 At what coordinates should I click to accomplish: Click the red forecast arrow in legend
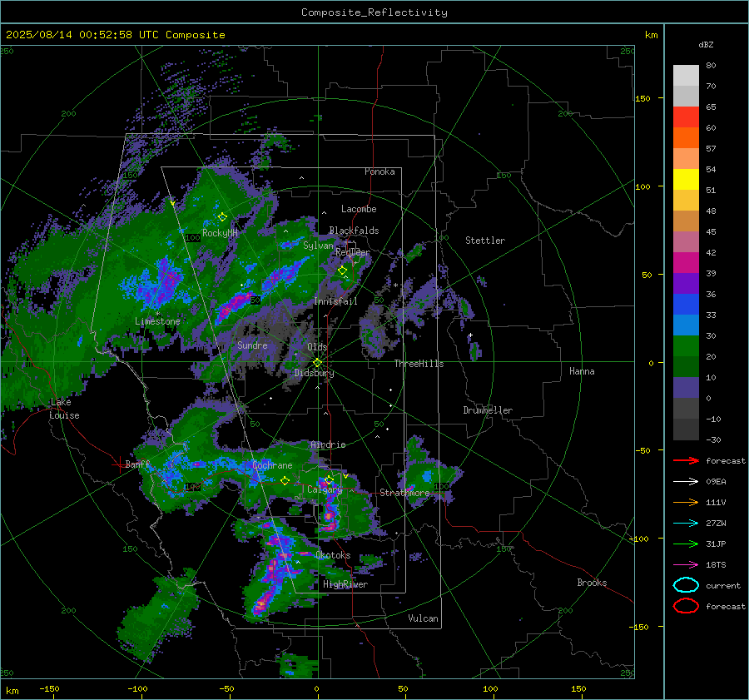(x=686, y=460)
